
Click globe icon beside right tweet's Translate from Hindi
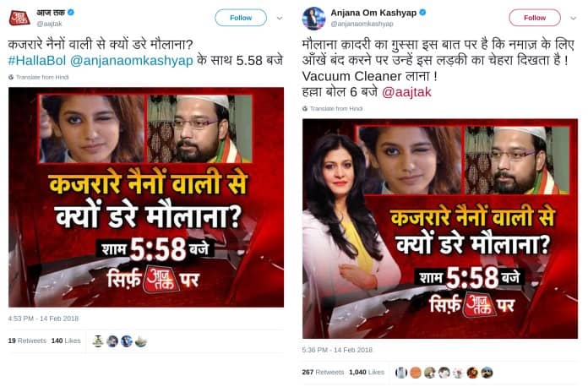[305, 109]
